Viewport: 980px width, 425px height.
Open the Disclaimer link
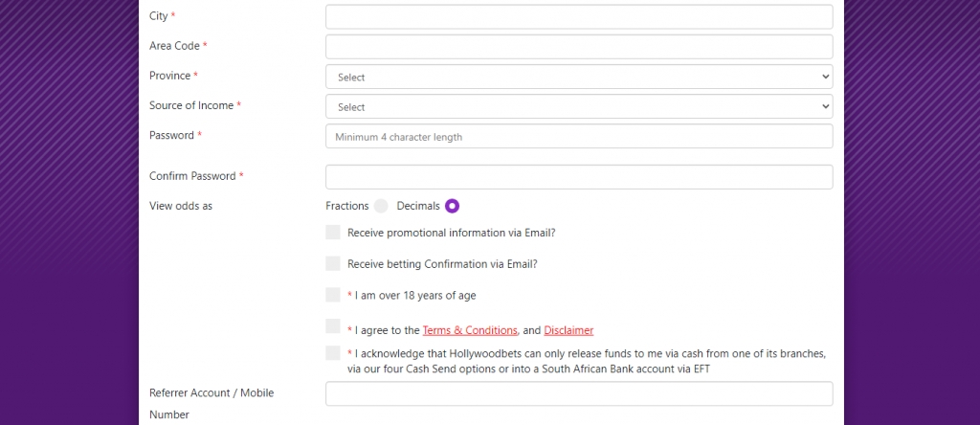pos(568,330)
